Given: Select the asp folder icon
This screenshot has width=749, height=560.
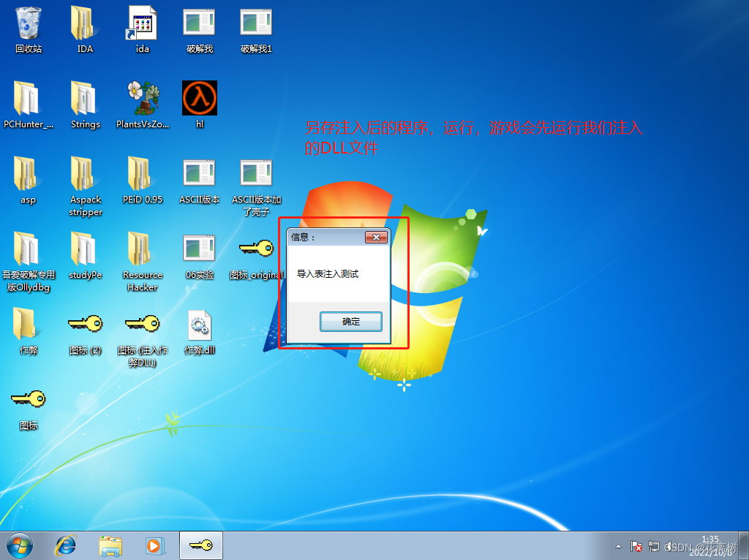Looking at the screenshot, I should click(x=27, y=174).
